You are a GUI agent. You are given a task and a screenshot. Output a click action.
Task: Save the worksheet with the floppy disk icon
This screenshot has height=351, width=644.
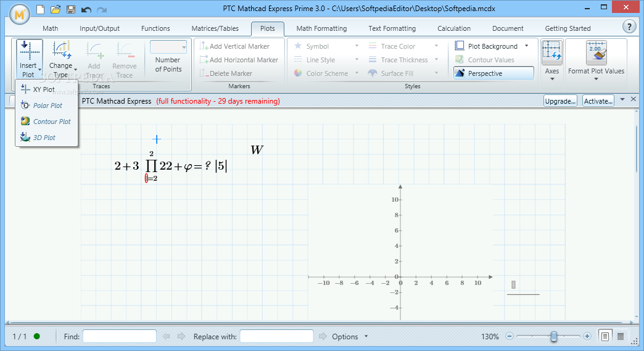pyautogui.click(x=71, y=9)
